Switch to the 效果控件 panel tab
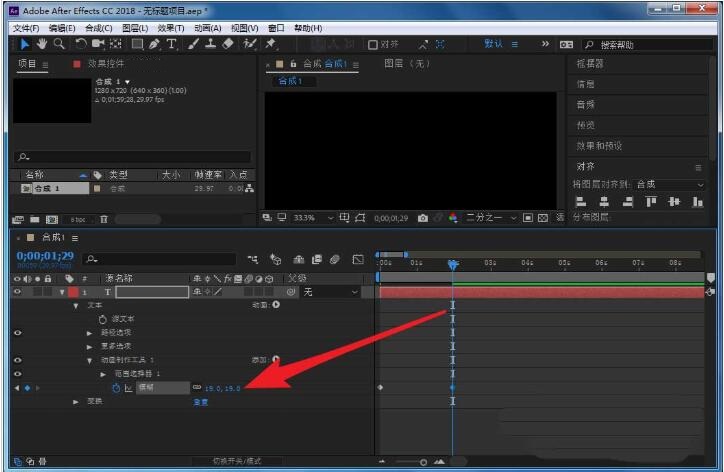Image resolution: width=724 pixels, height=472 pixels. tap(105, 64)
